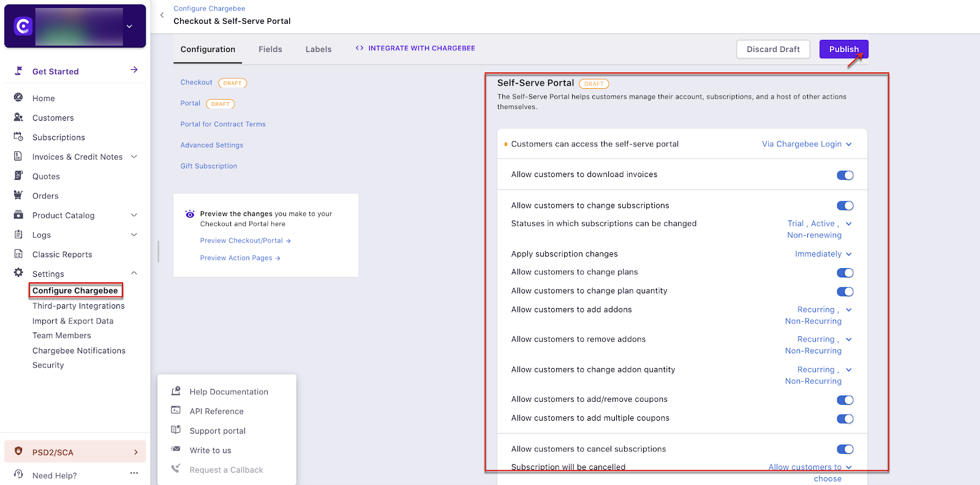980x485 pixels.
Task: Click the Get Started right arrow
Action: pyautogui.click(x=134, y=70)
